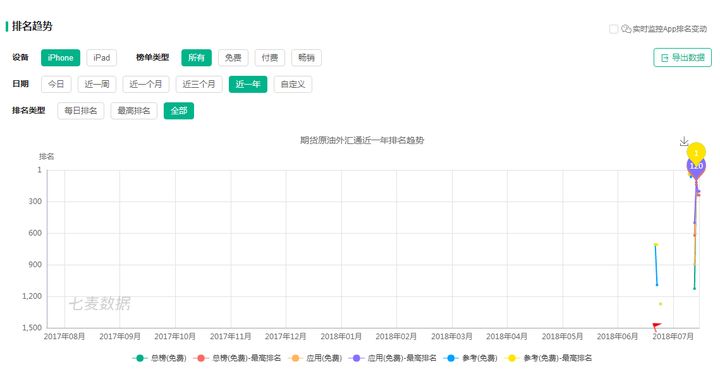Choose 近三个月 date range
This screenshot has height=379, width=720.
(199, 84)
